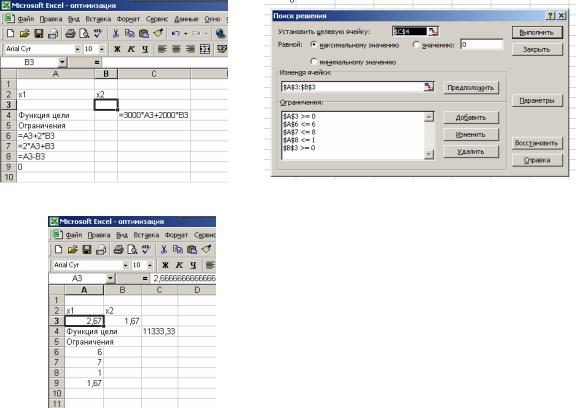Click Восстановить button in Solver
Screen dimensions: 576x408
coord(537,143)
